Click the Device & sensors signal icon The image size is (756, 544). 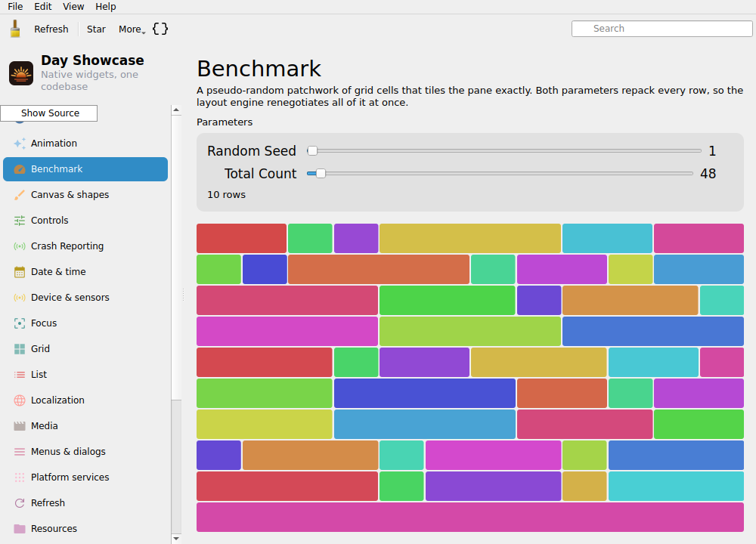[20, 297]
